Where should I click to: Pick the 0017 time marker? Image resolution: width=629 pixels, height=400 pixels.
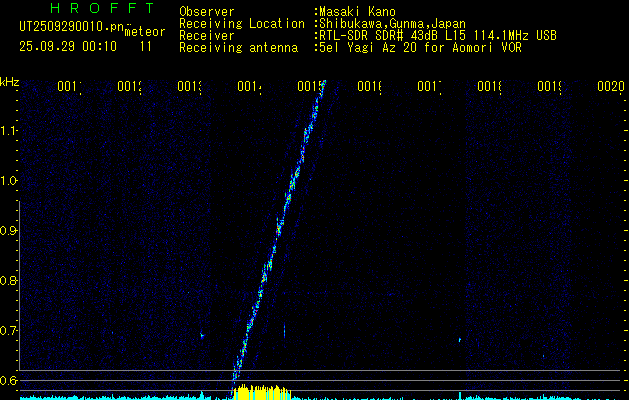pos(430,88)
